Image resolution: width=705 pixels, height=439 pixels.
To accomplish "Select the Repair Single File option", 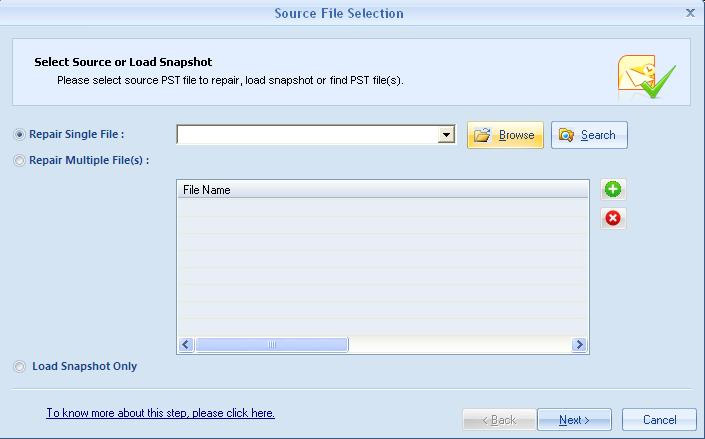I will pos(20,135).
